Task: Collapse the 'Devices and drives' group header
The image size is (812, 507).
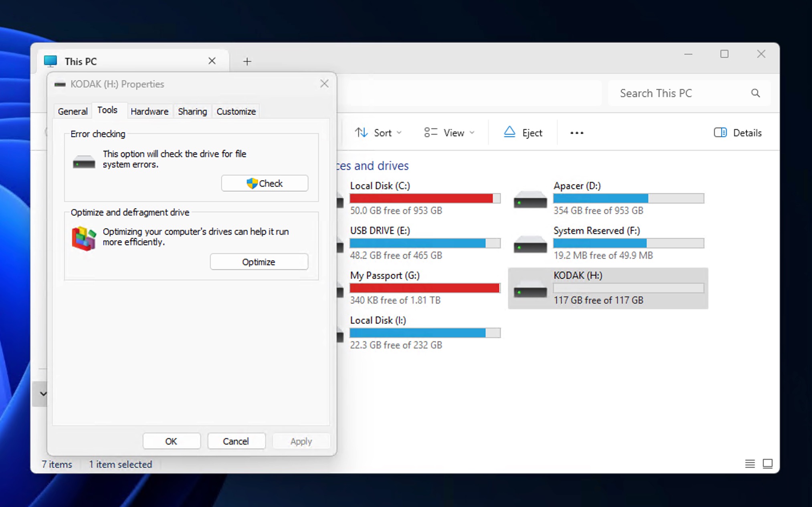Action: point(373,166)
